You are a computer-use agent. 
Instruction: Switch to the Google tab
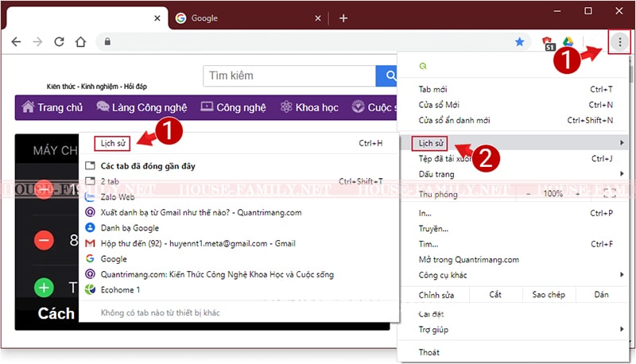(247, 17)
